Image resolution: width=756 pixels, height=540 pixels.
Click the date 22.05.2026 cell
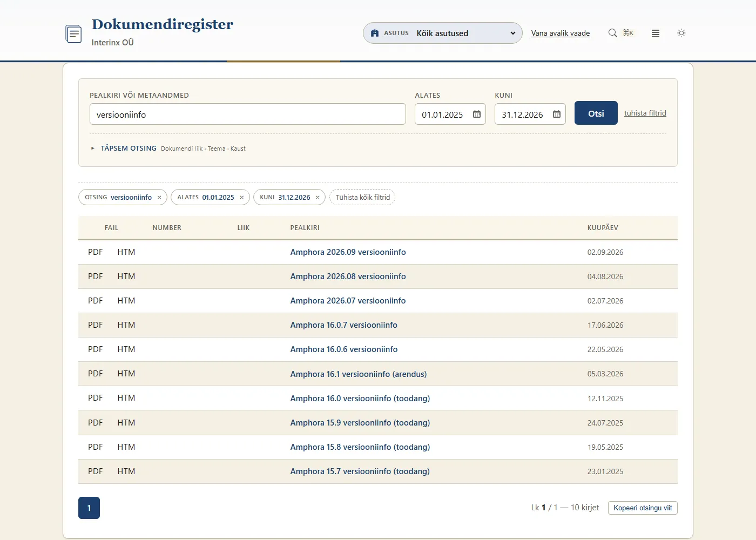coord(605,349)
